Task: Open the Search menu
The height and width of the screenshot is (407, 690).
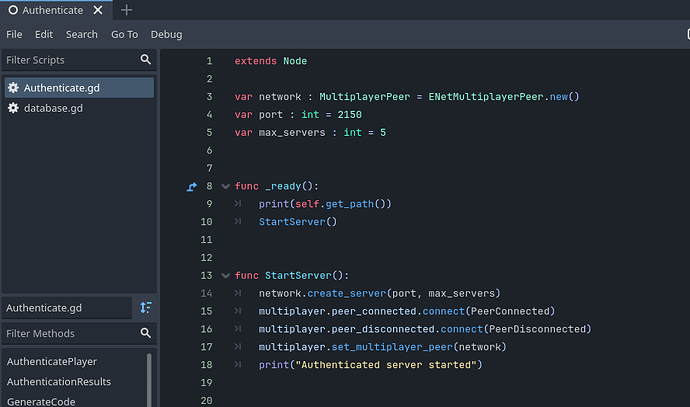Action: point(81,34)
